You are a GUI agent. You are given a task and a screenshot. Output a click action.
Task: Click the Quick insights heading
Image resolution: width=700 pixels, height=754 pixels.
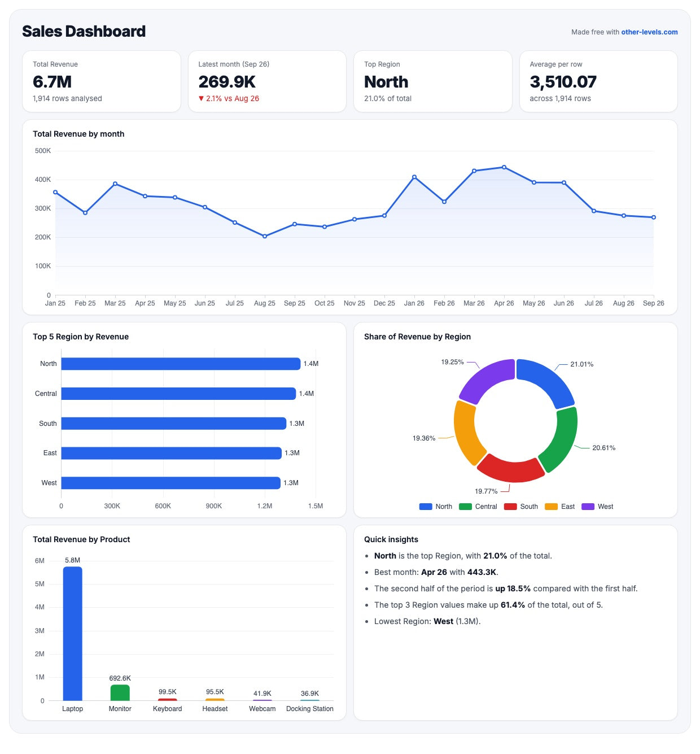391,539
